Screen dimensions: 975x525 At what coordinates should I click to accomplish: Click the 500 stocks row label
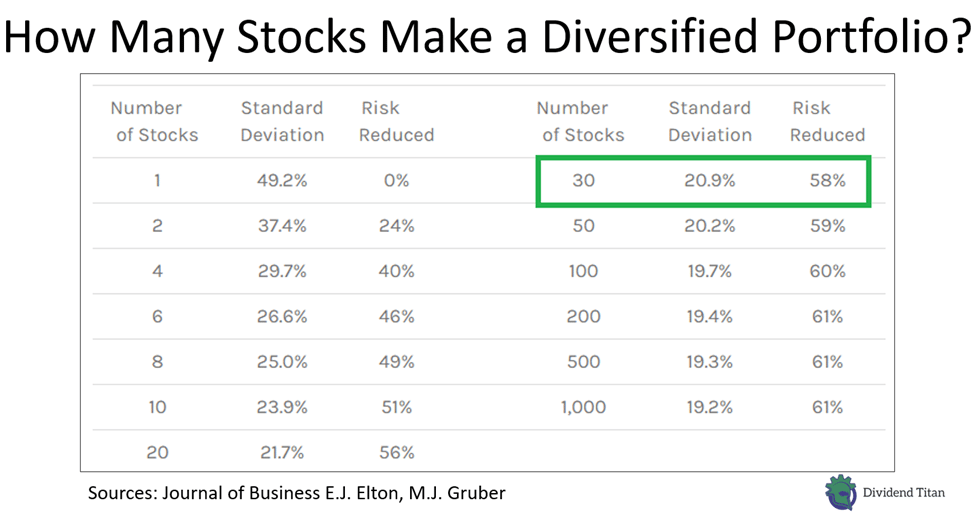point(584,362)
